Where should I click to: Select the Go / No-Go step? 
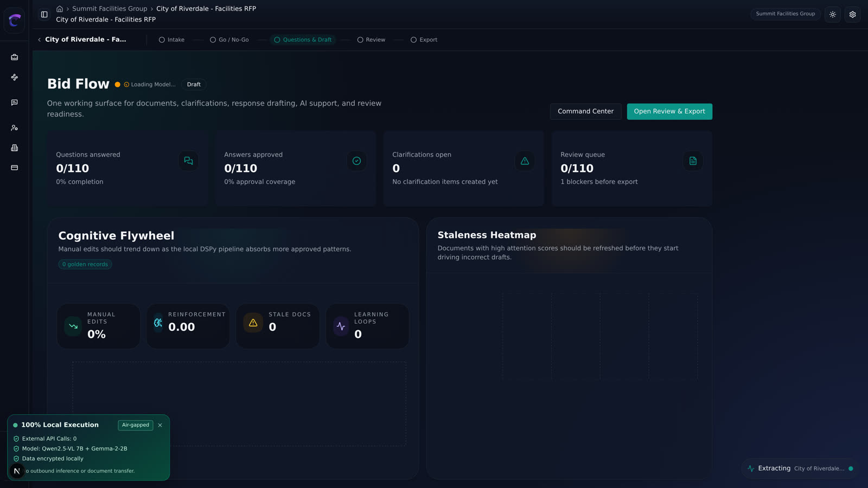click(229, 40)
